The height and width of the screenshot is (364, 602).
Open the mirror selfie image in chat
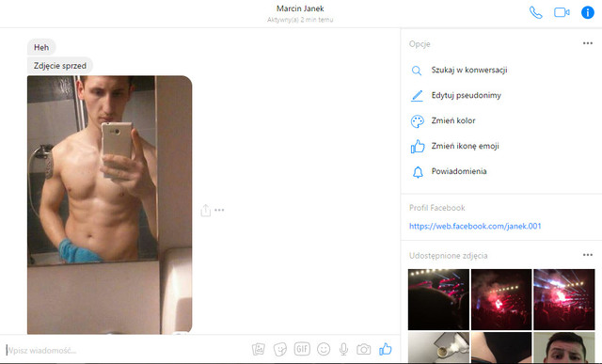pyautogui.click(x=109, y=205)
